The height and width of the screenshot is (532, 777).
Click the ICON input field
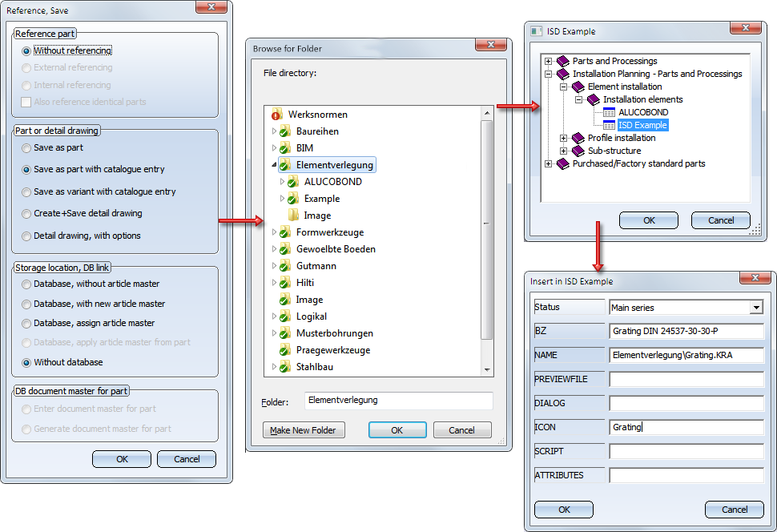tap(686, 427)
